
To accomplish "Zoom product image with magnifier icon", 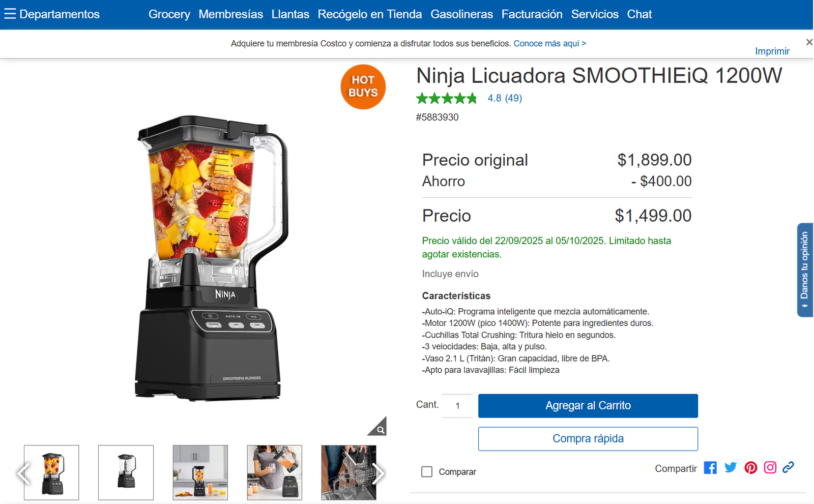I will click(379, 428).
